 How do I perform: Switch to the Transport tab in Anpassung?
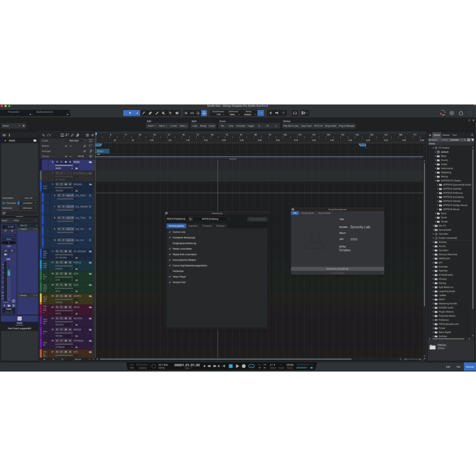coord(207,226)
